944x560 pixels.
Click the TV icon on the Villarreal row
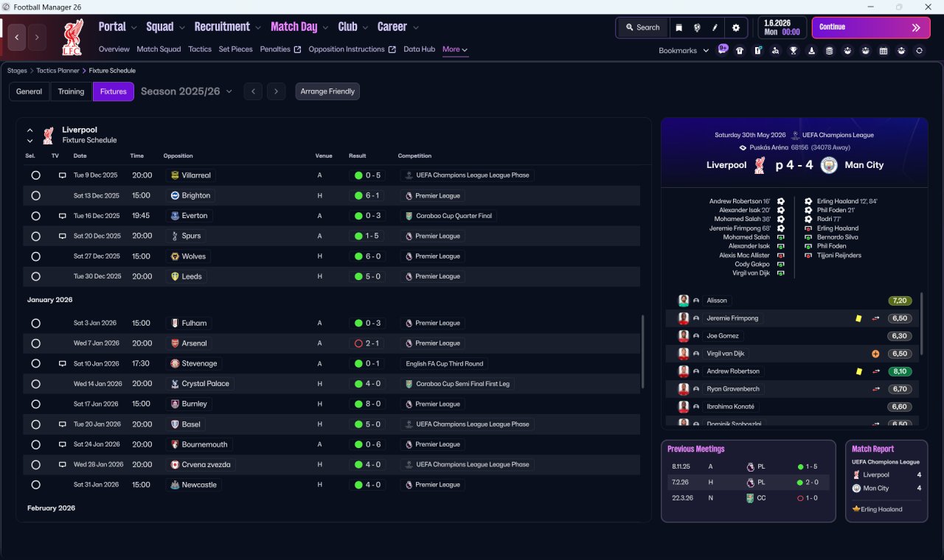click(x=63, y=175)
